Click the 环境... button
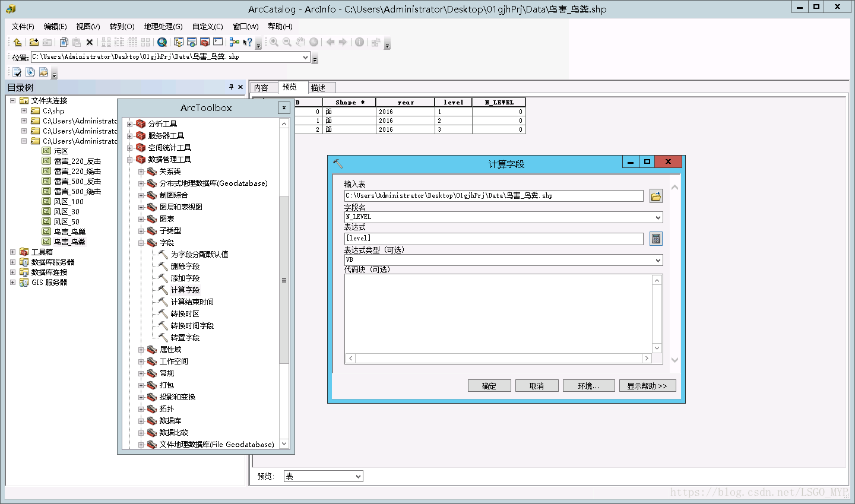Screen dimensions: 855x504 tap(588, 386)
